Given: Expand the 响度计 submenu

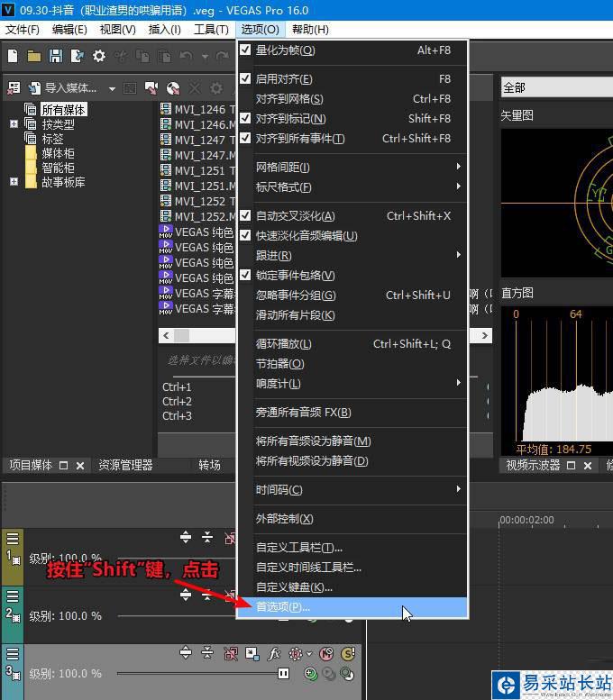Looking at the screenshot, I should 352,383.
